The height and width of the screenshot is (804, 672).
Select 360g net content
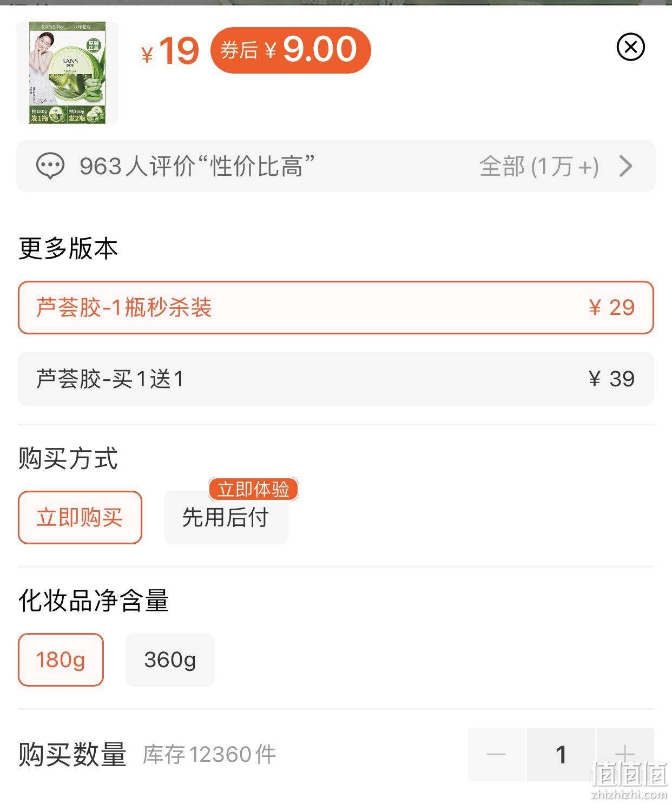(170, 660)
